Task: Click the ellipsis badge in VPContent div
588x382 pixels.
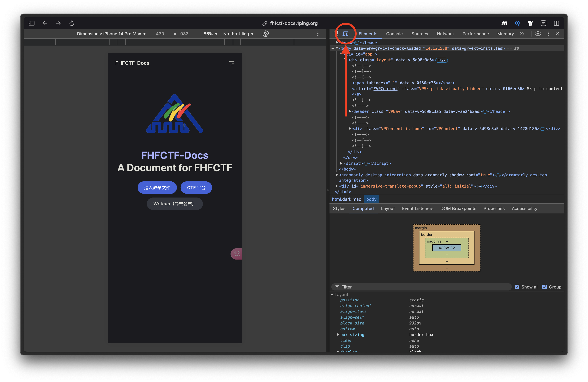Action: pos(543,129)
